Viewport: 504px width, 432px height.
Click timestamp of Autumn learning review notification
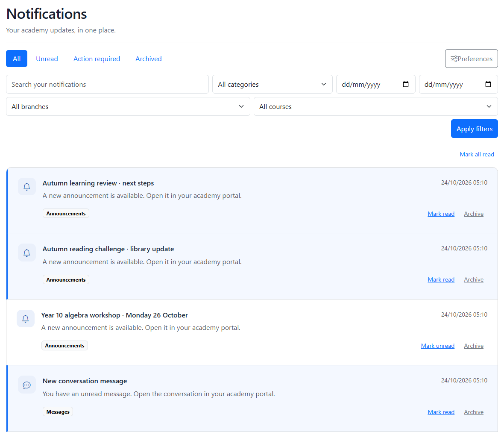tap(464, 183)
